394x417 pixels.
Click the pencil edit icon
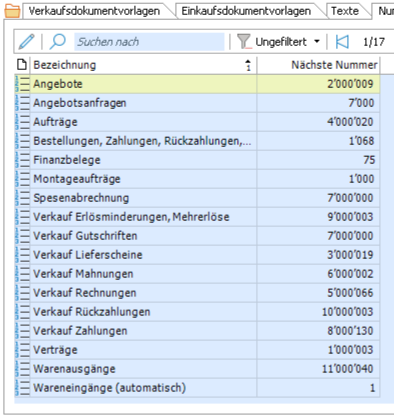(x=27, y=42)
